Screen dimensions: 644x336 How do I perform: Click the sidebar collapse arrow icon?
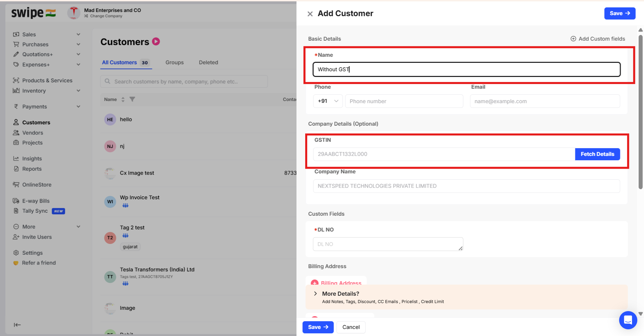click(x=17, y=325)
